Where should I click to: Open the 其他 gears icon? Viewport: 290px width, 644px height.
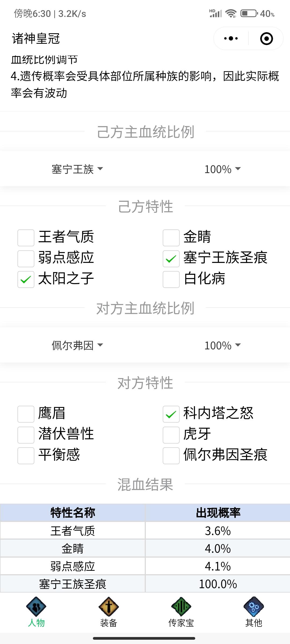pos(254,606)
